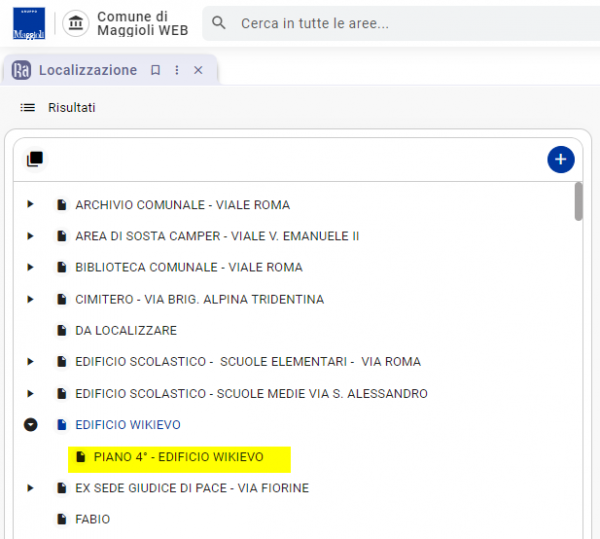Viewport: 600px width, 539px height.
Task: Click document icon of ARCHIVIO COMUNALE
Action: coord(62,205)
